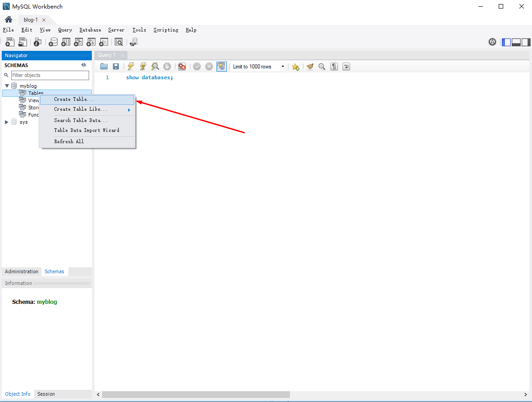Toggle invisible characters pilcrow icon
Image resolution: width=532 pixels, height=402 pixels.
click(x=334, y=67)
